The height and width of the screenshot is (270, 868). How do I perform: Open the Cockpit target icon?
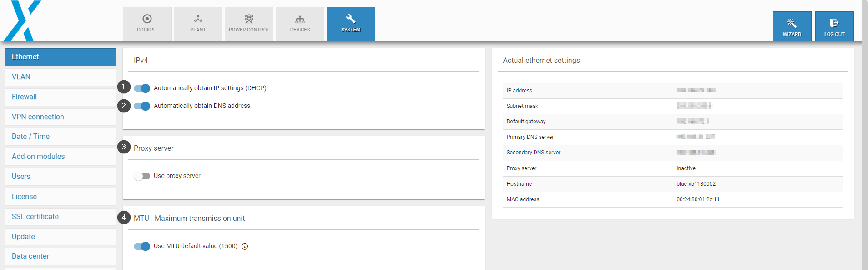(147, 19)
